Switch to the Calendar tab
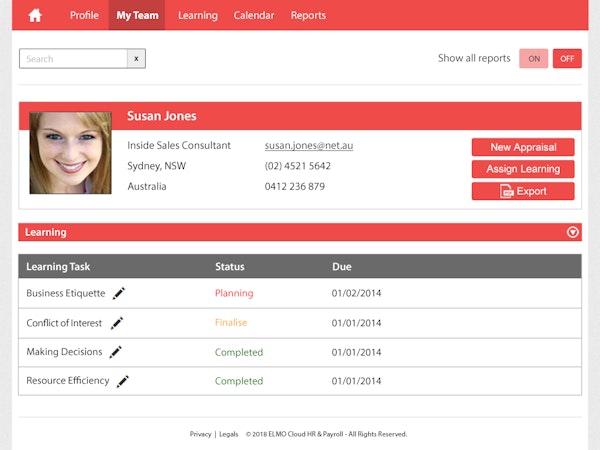The image size is (600, 450). 254,15
